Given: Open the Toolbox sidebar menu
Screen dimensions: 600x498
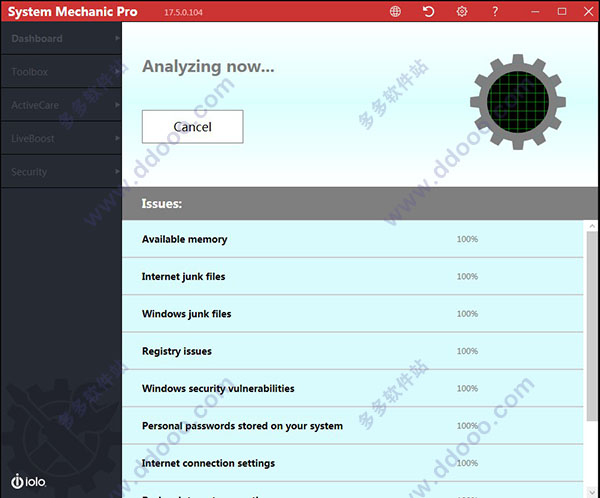Looking at the screenshot, I should [61, 72].
